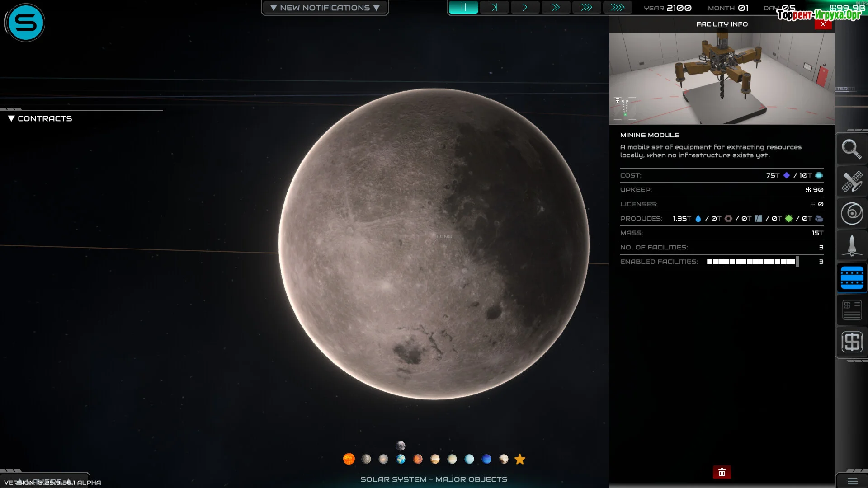
Task: Expand the mini facility view dropdown arrow
Action: pos(617,100)
